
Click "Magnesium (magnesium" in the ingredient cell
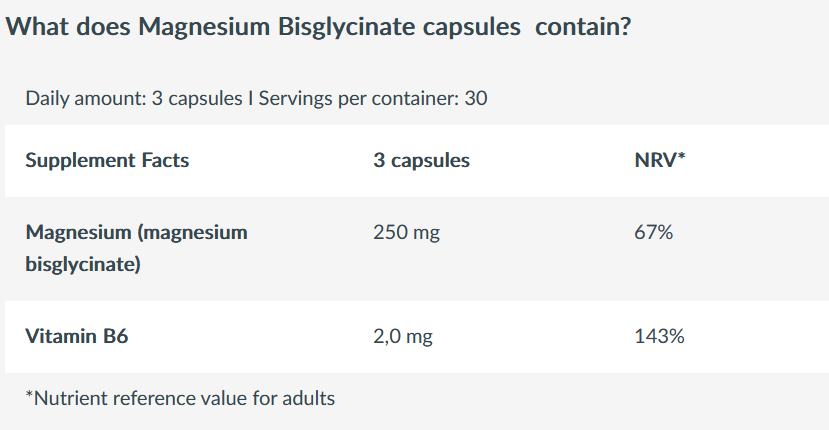[136, 233]
